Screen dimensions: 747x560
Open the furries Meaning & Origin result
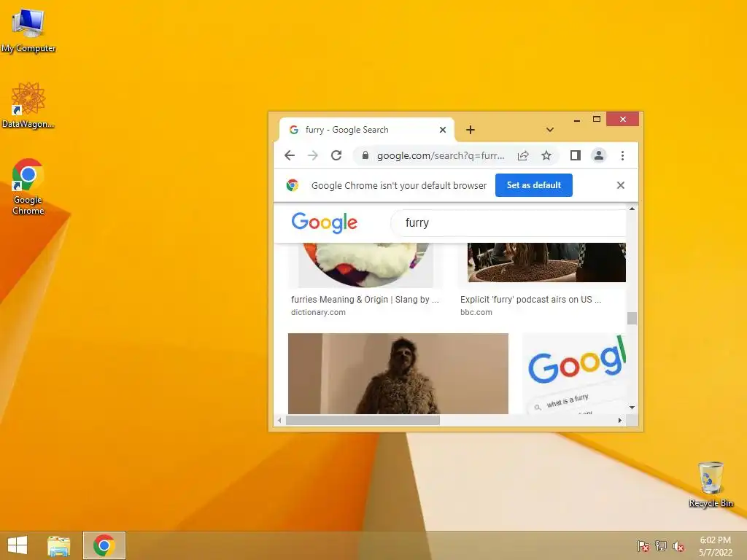[365, 300]
